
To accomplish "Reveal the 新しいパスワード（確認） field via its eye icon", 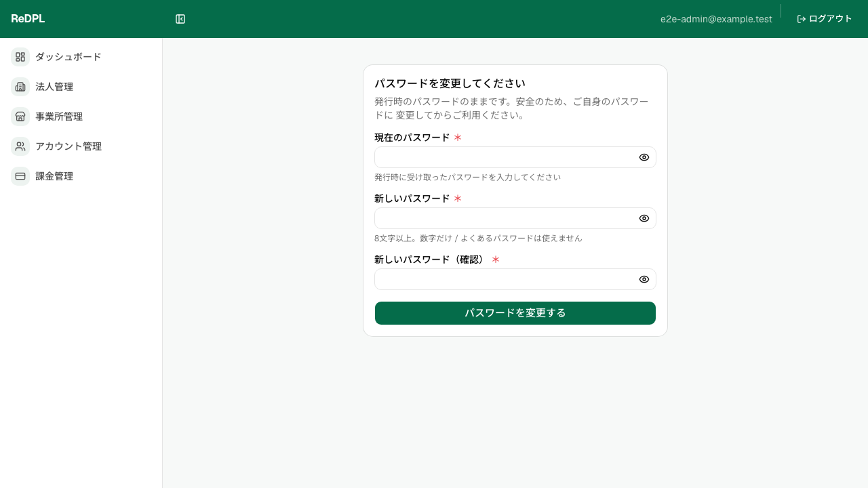I will [644, 279].
